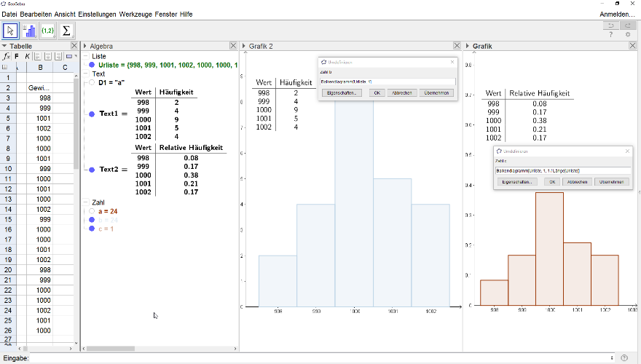Open the one-variable analysis bar chart tool

pos(29,31)
